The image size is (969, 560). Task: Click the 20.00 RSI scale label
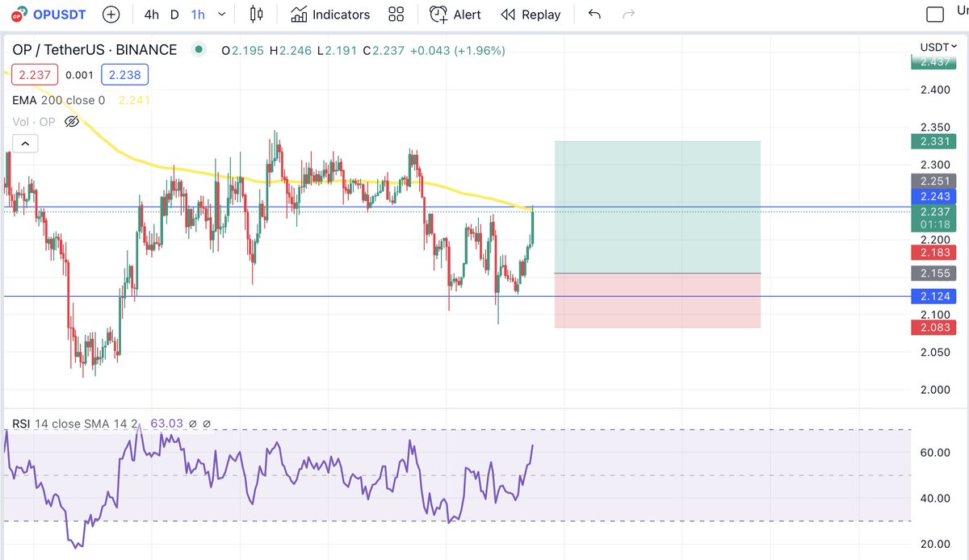(x=937, y=543)
